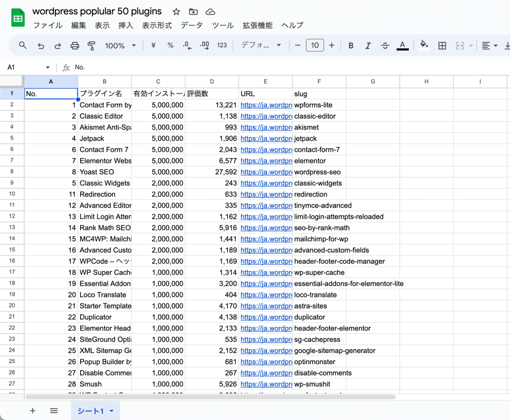Open the URL link in the wordpress-seo row
This screenshot has height=420, width=510.
(266, 172)
